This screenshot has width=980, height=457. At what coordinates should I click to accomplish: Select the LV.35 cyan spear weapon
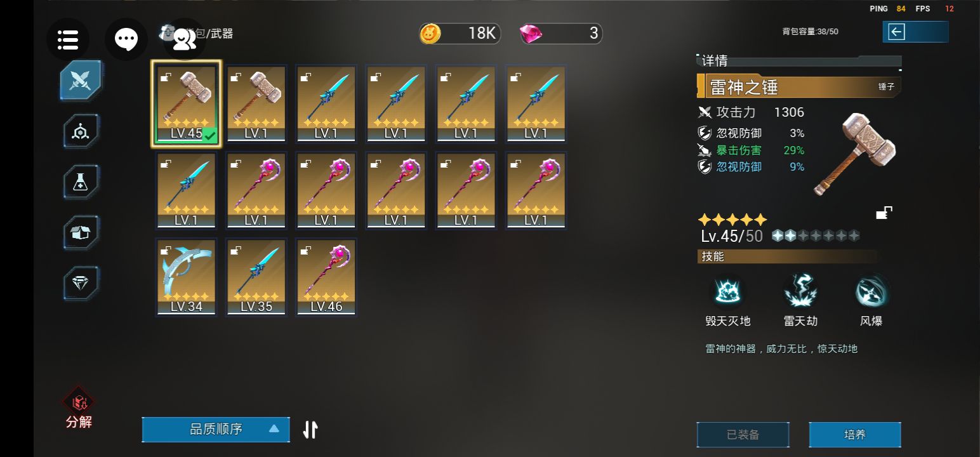click(256, 277)
